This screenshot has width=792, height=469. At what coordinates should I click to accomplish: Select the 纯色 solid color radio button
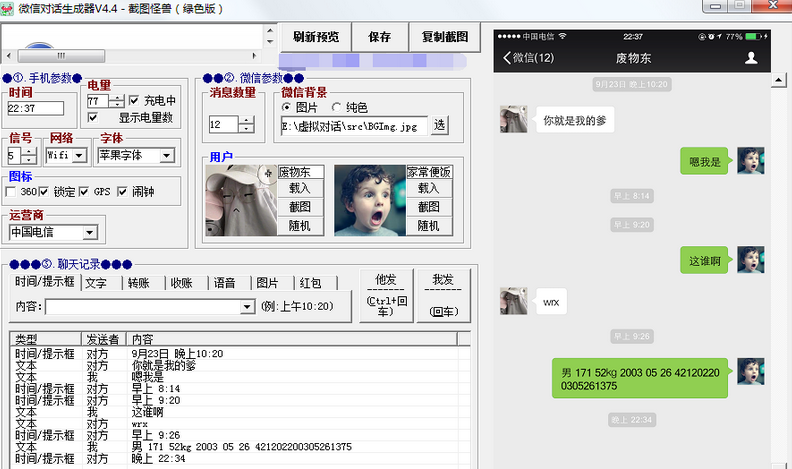tap(336, 108)
